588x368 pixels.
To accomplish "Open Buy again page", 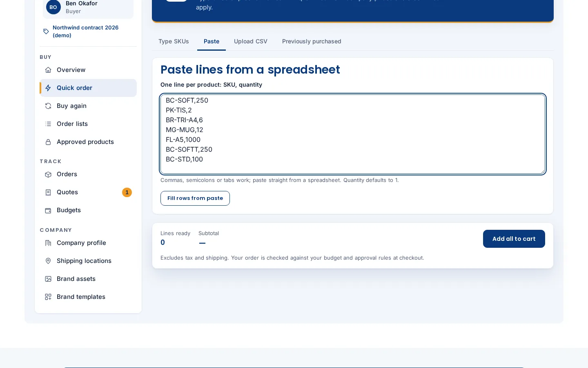I will coord(88,106).
